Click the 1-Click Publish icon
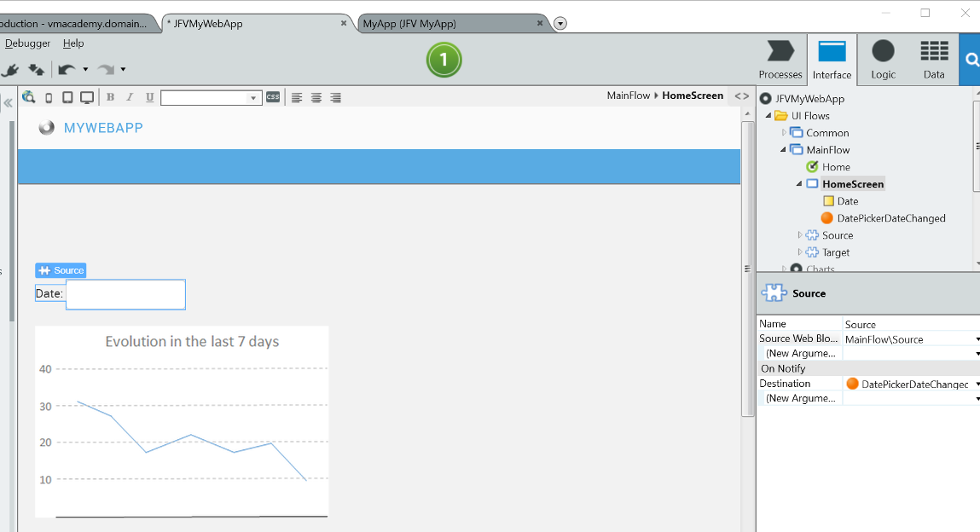Viewport: 980px width, 532px height. 34,70
